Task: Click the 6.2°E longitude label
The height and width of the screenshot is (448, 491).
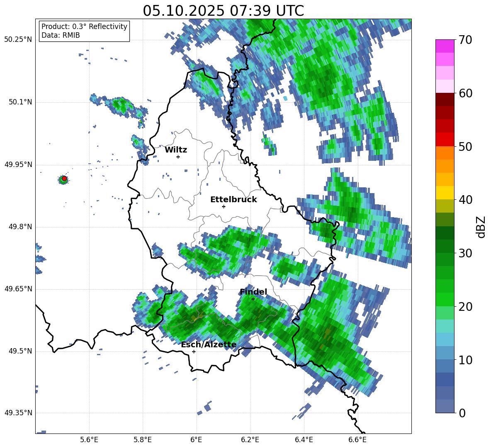Action: [x=250, y=440]
